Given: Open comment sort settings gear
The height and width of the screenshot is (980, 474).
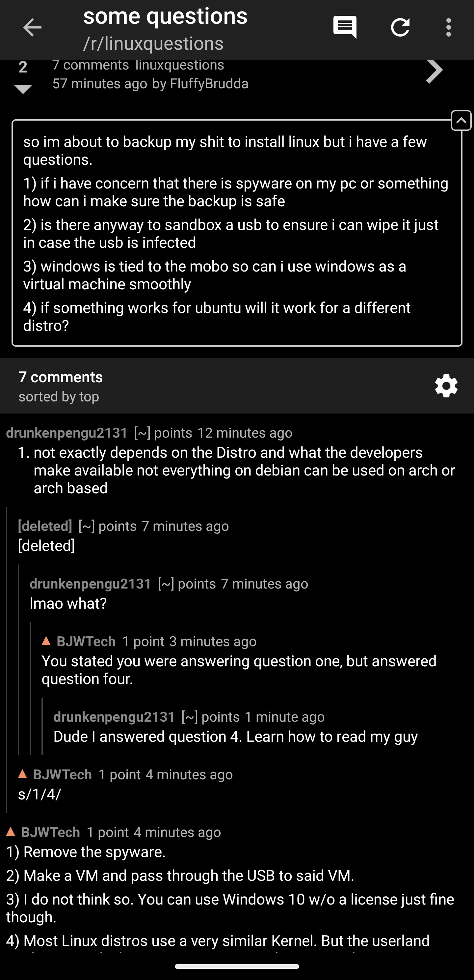Looking at the screenshot, I should [446, 386].
